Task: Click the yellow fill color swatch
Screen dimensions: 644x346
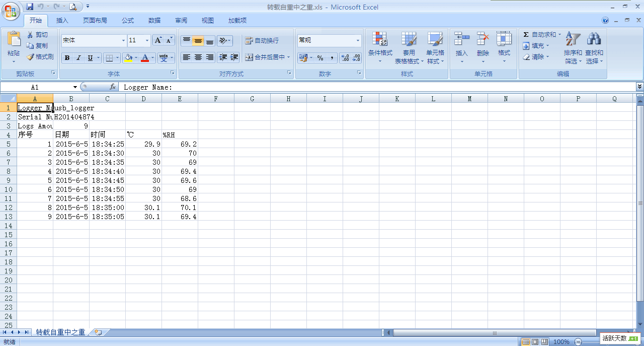Action: [129, 58]
